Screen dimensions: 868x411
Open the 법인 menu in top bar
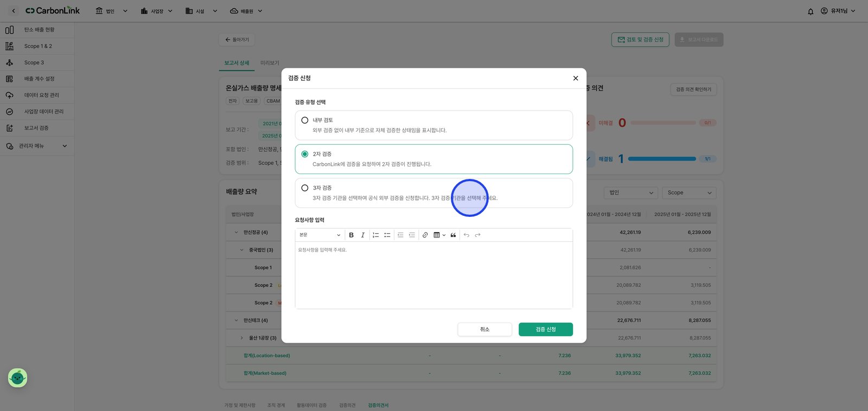coord(111,11)
